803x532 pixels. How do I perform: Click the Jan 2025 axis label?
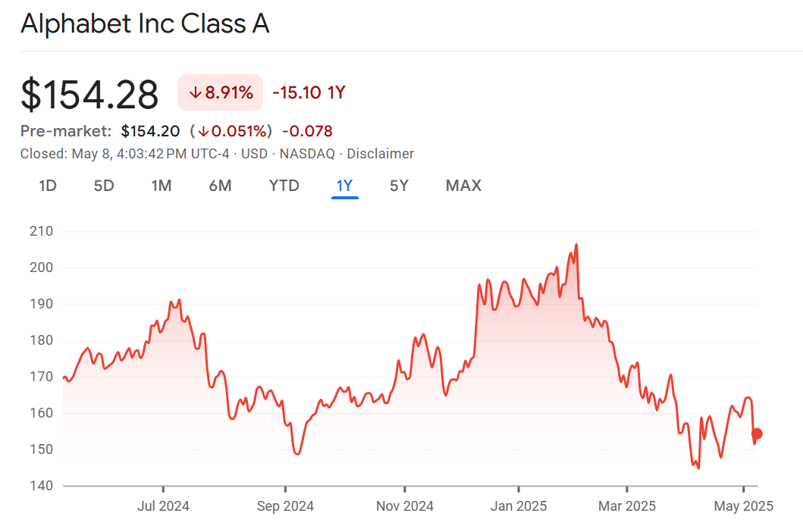point(519,506)
